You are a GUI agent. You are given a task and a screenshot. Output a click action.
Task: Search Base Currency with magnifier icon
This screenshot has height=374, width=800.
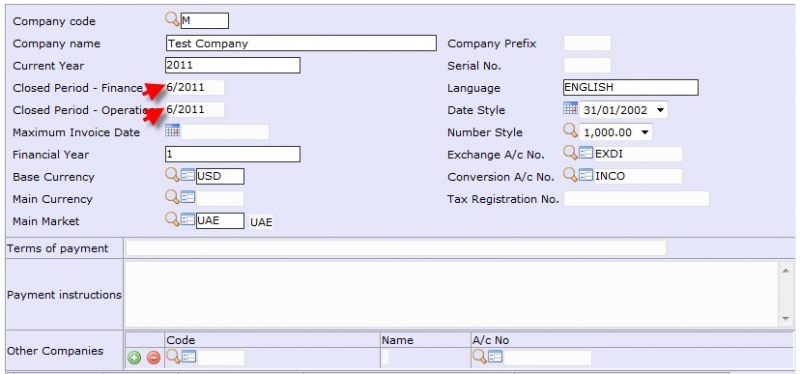[172, 175]
